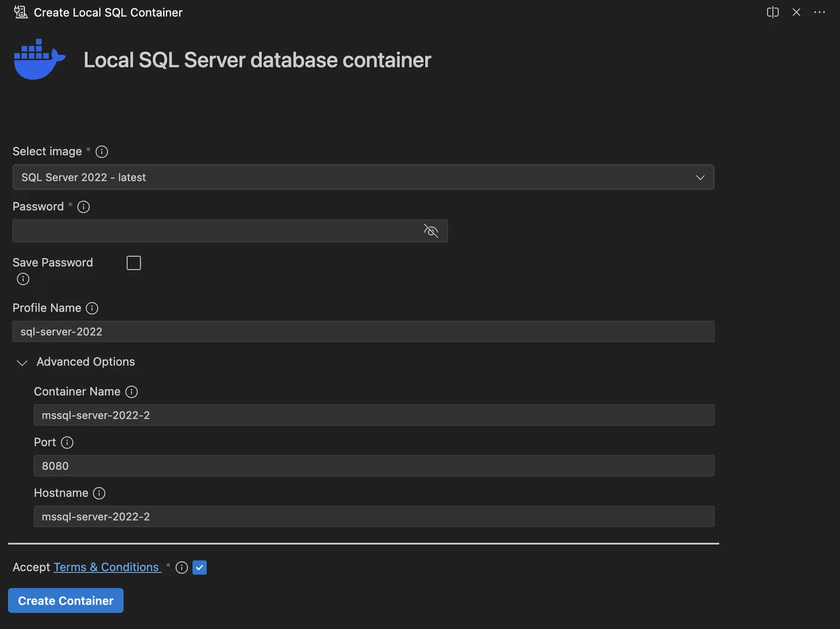The image size is (840, 629).
Task: Click the Local SQL Server database container heading
Action: [257, 60]
